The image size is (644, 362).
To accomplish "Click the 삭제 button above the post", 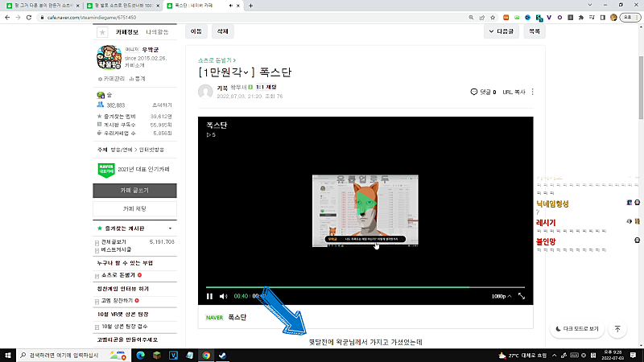I will (x=223, y=31).
